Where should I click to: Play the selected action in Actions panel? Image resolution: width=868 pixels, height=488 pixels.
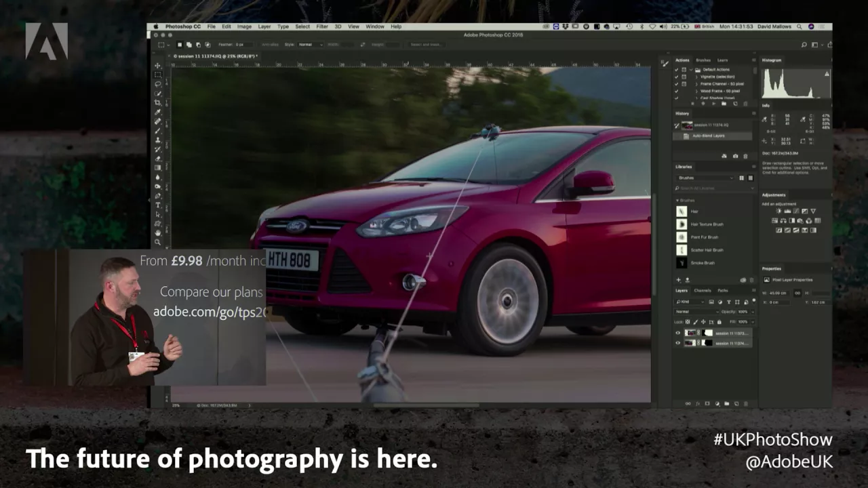point(714,104)
